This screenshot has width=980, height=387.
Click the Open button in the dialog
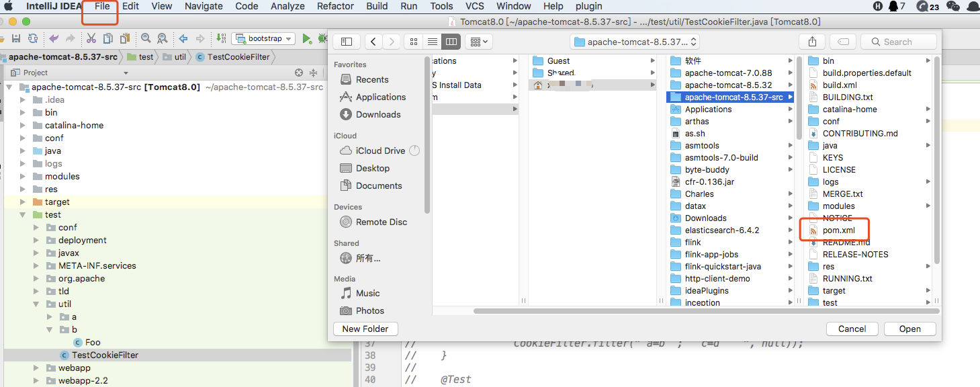point(910,329)
